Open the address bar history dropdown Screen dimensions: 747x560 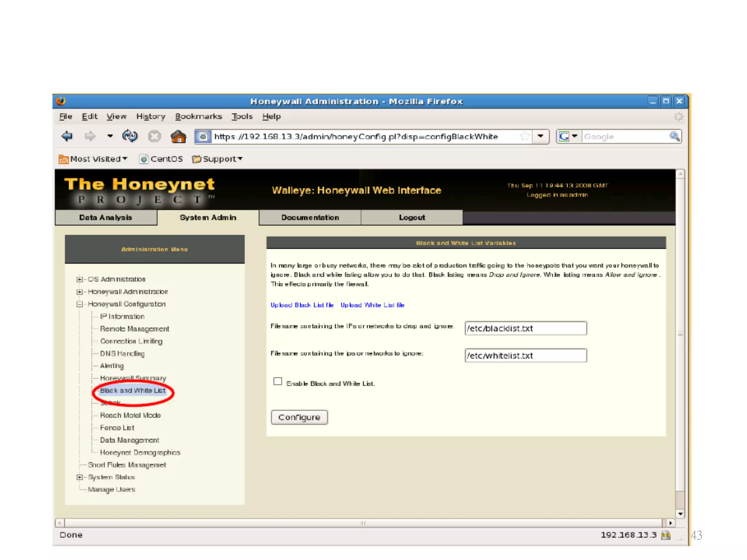tap(541, 136)
